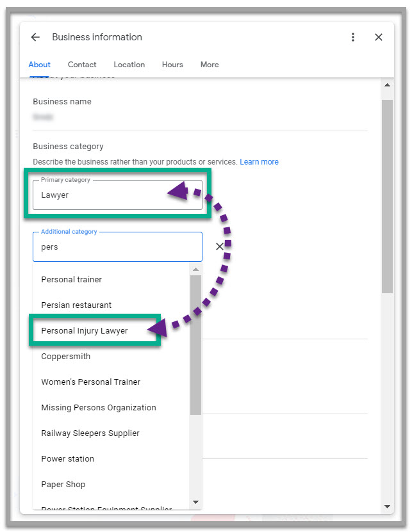412x532 pixels.
Task: Choose Women's Personal Trainer option
Action: [90, 382]
